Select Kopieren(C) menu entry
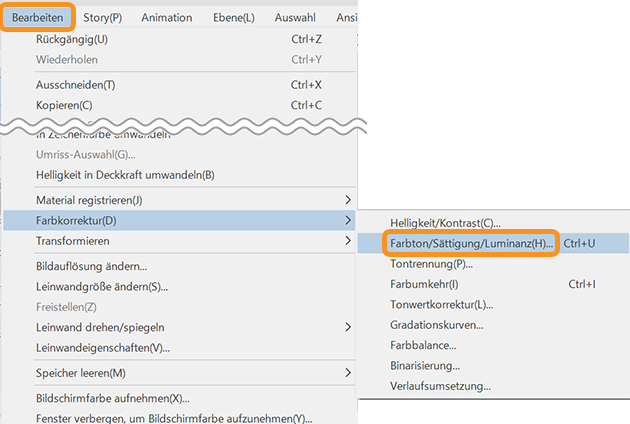The height and width of the screenshot is (424, 630). tap(64, 105)
